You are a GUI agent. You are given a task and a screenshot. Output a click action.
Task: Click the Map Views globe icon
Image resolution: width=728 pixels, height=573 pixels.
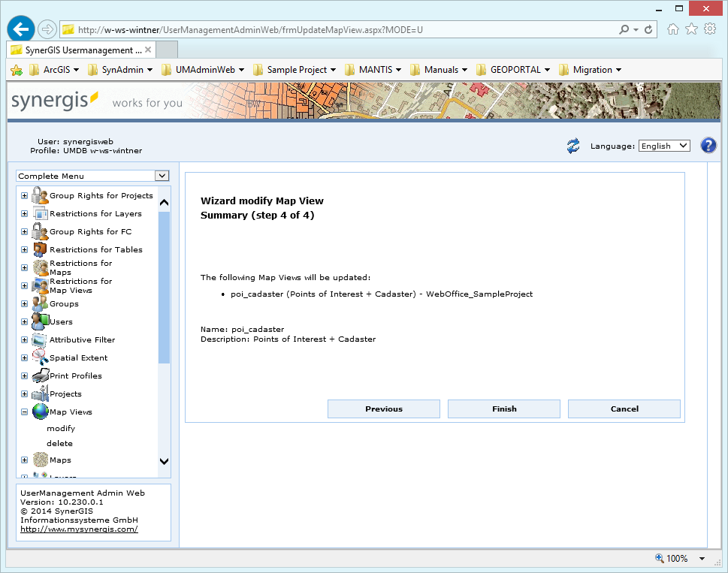40,411
